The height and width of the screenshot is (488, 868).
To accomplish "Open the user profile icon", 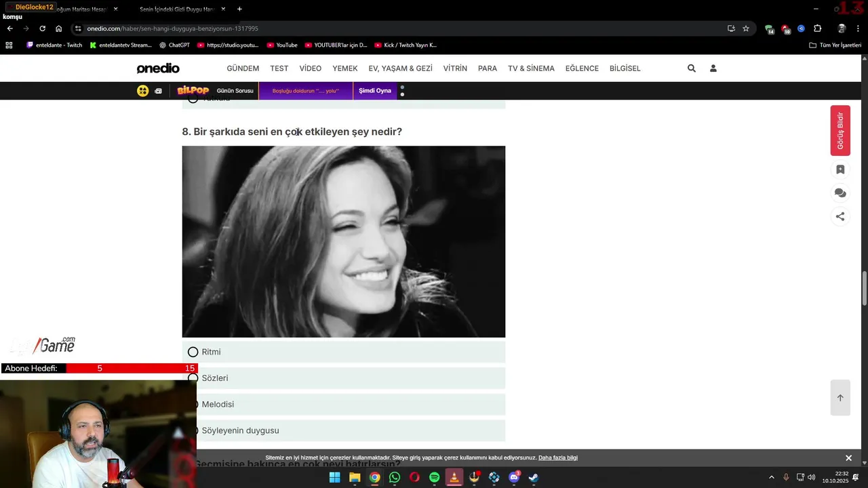I will pyautogui.click(x=713, y=68).
